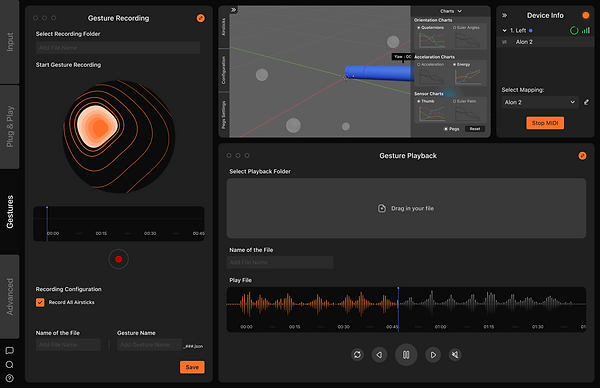Open the Charts dropdown in 3D view
Image resolution: width=600 pixels, height=388 pixels.
(x=451, y=11)
